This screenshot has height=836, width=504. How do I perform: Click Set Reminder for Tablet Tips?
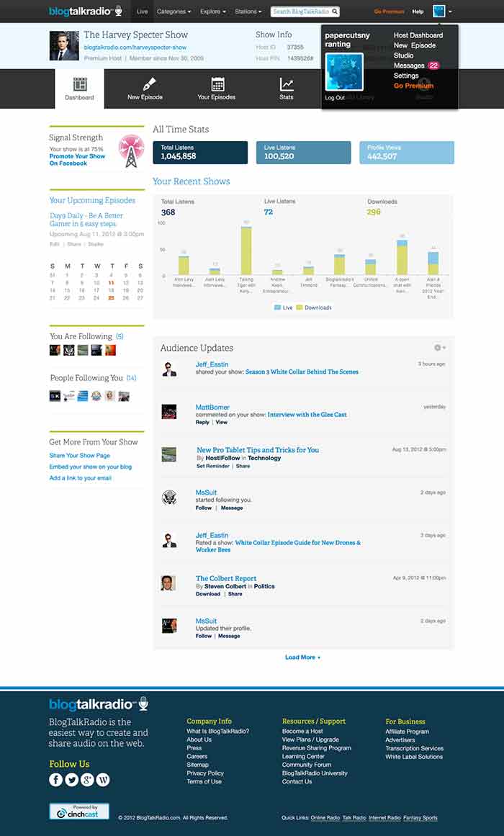pyautogui.click(x=213, y=466)
